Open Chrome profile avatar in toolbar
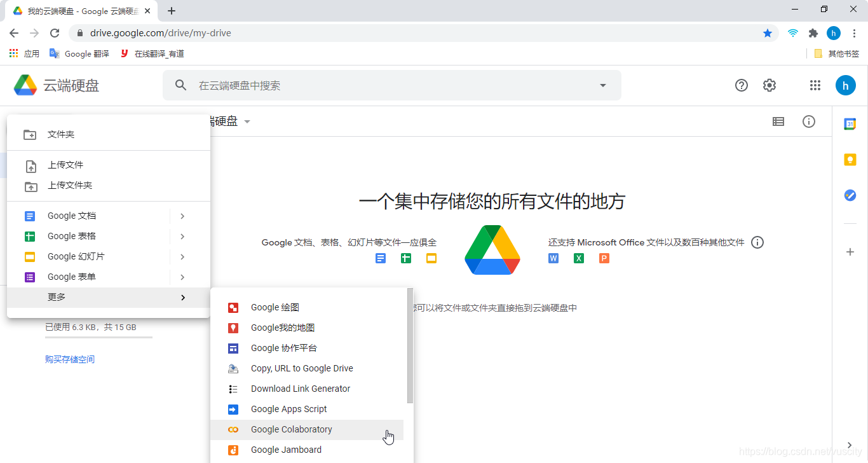The width and height of the screenshot is (868, 463). point(834,33)
